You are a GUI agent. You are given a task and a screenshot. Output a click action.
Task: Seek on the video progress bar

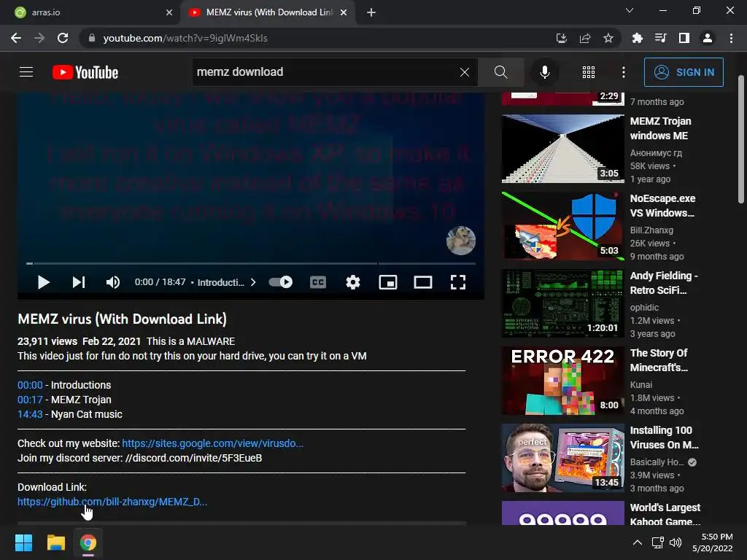[251, 262]
